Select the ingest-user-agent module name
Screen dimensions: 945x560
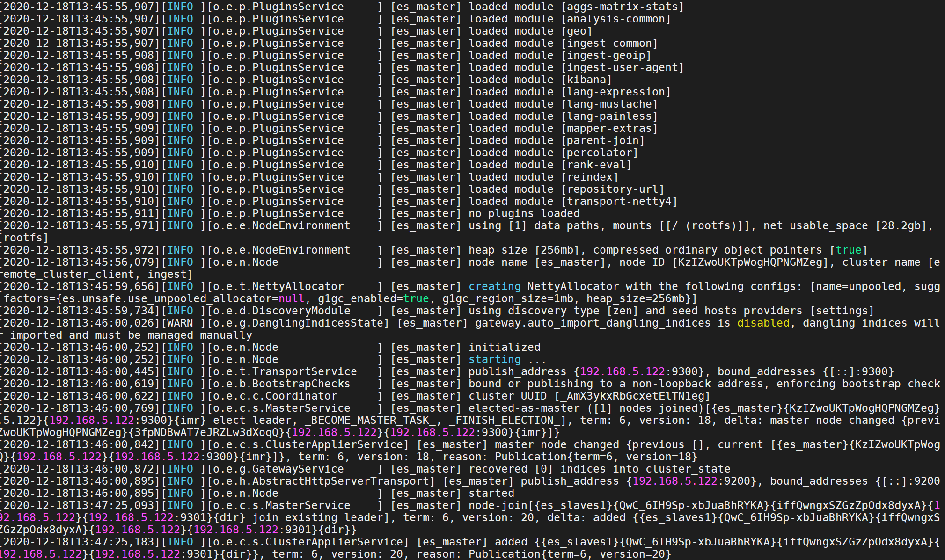point(622,68)
